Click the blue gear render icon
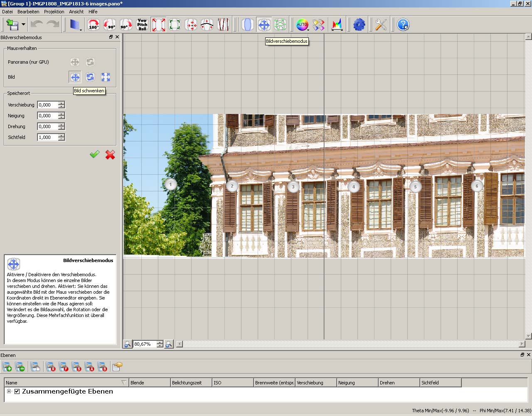Screen dimensions: 532x416 coord(359,25)
